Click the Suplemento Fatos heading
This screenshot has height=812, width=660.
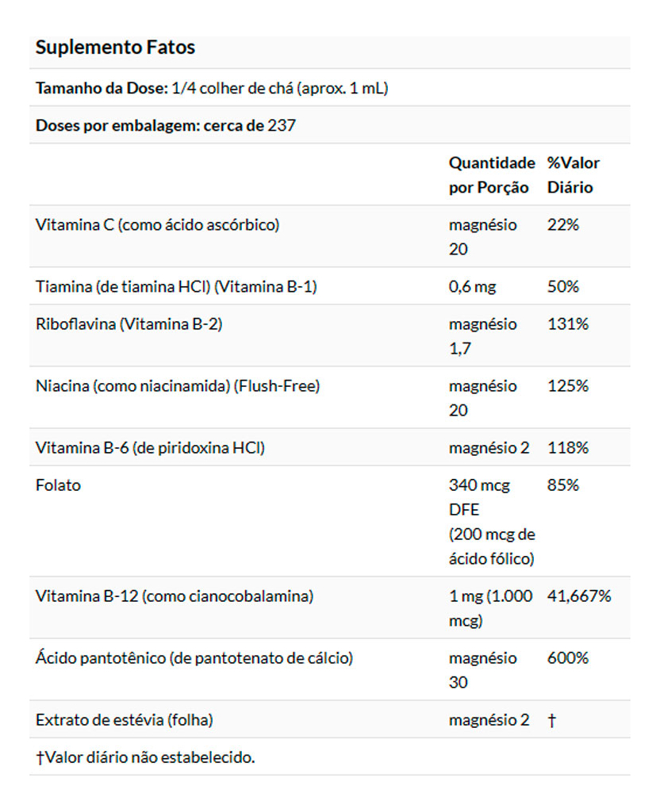(115, 48)
